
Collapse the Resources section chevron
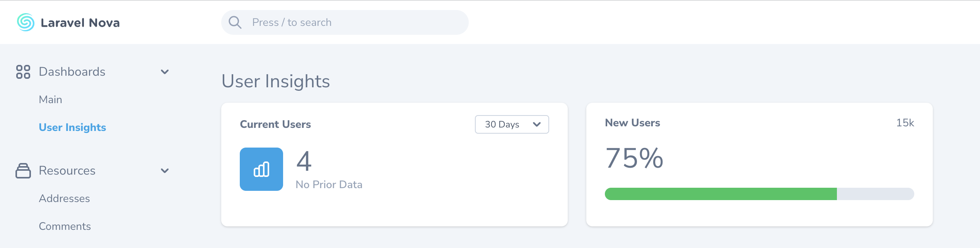coord(165,171)
